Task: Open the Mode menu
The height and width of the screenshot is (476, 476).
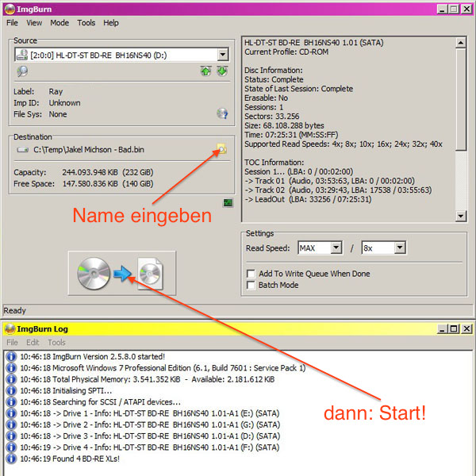Action: coord(59,23)
